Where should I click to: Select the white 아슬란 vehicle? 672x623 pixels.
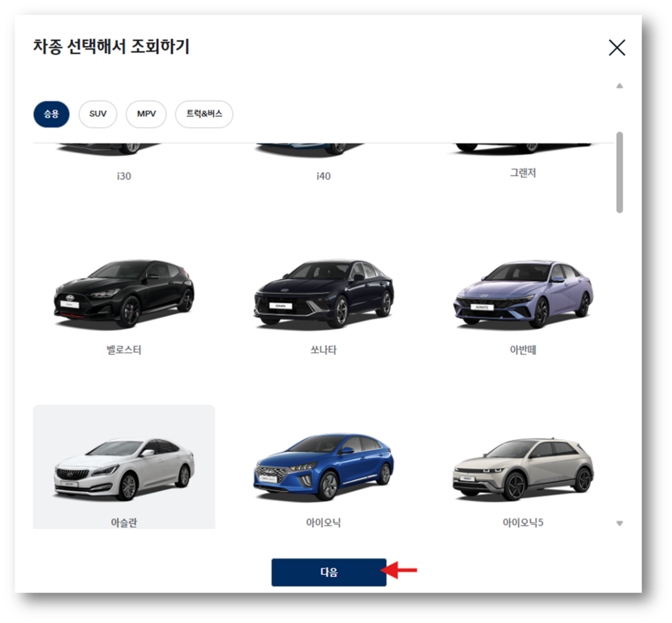point(125,469)
